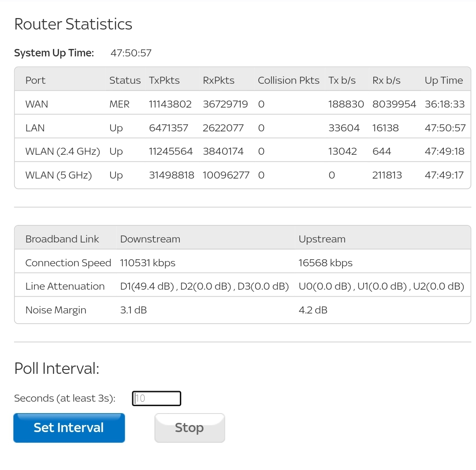
Task: Select the Router Statistics heading
Action: [x=73, y=24]
